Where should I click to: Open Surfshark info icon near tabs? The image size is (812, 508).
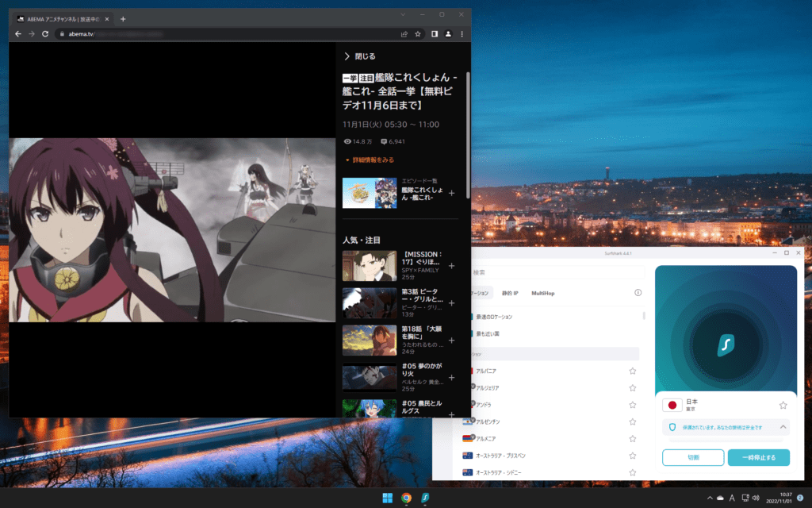click(638, 293)
